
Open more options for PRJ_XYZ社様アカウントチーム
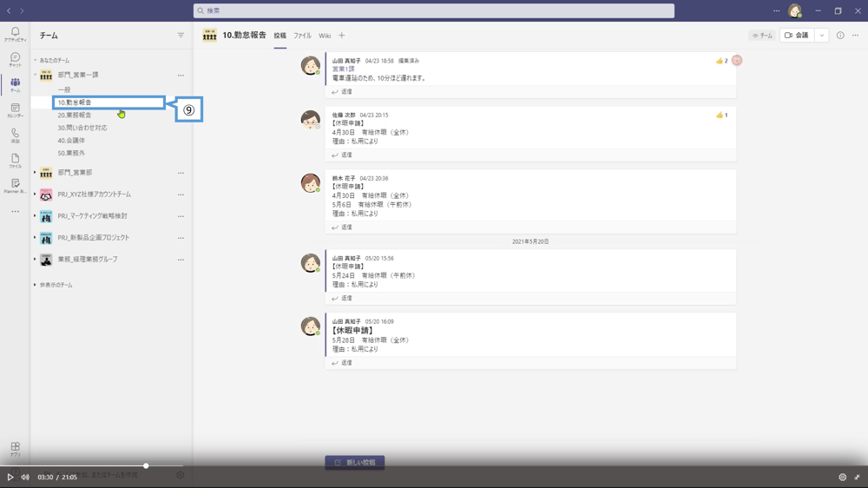[181, 195]
